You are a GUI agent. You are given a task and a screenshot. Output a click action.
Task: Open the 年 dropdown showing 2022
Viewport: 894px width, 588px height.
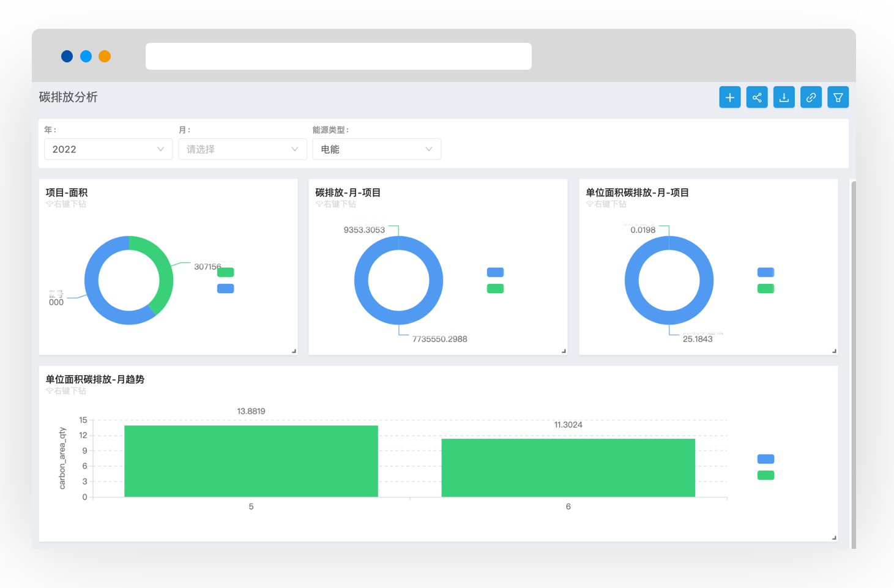coord(108,149)
